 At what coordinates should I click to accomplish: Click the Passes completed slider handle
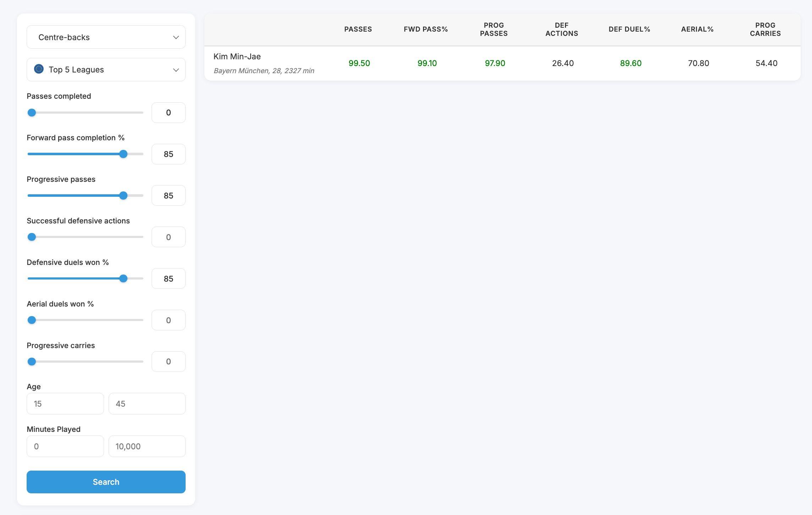(32, 113)
